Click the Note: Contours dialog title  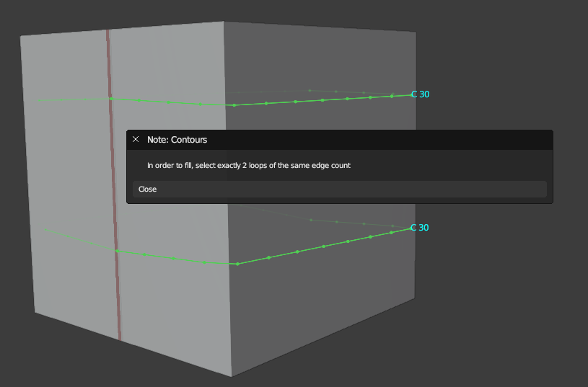coord(177,140)
